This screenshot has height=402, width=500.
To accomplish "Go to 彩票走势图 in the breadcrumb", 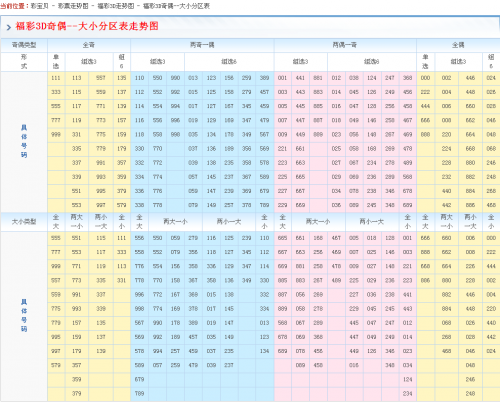I will pyautogui.click(x=73, y=6).
